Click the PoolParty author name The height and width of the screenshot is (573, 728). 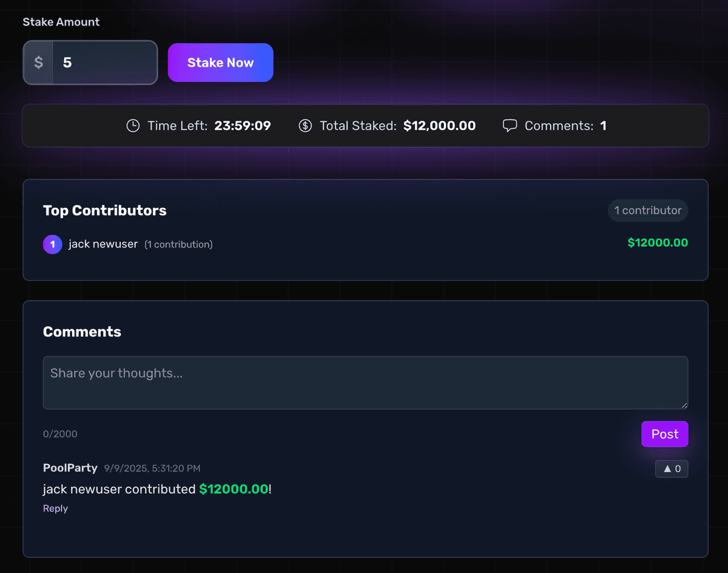tap(70, 467)
